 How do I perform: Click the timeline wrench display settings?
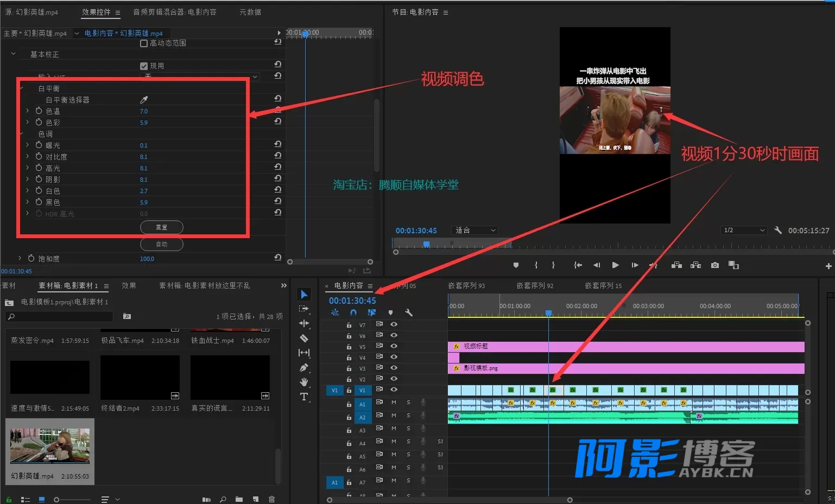point(409,312)
